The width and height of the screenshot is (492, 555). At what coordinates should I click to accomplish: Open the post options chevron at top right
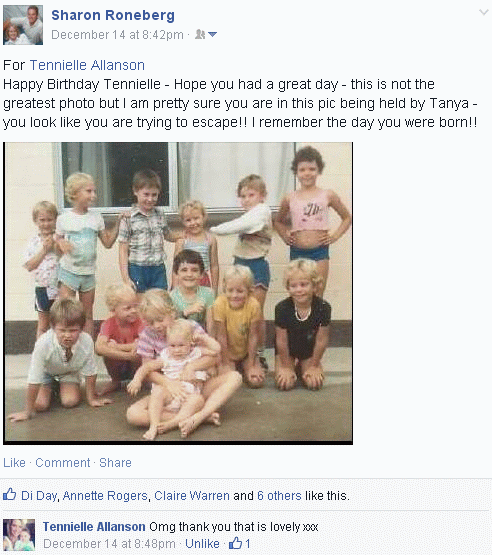[484, 12]
